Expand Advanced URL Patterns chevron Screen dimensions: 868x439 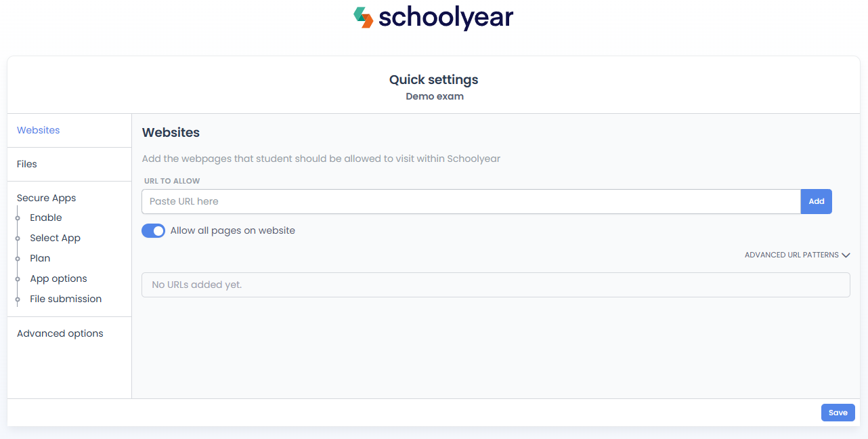pos(846,255)
